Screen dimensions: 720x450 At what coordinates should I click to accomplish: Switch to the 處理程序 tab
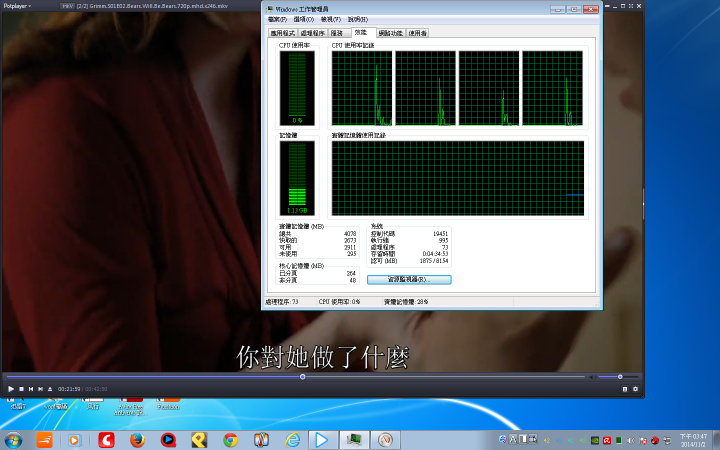[313, 33]
